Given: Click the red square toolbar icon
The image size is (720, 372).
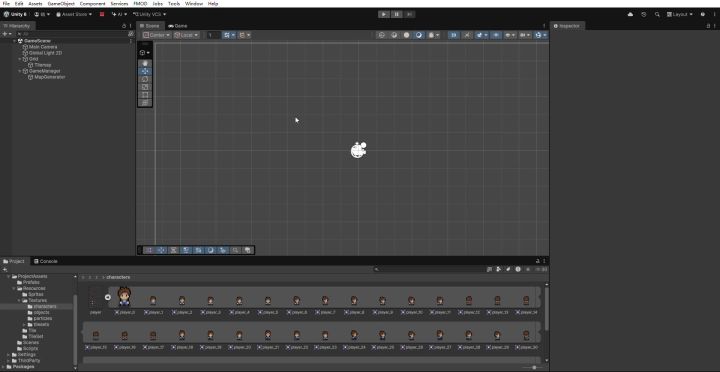Looking at the screenshot, I should [x=102, y=14].
